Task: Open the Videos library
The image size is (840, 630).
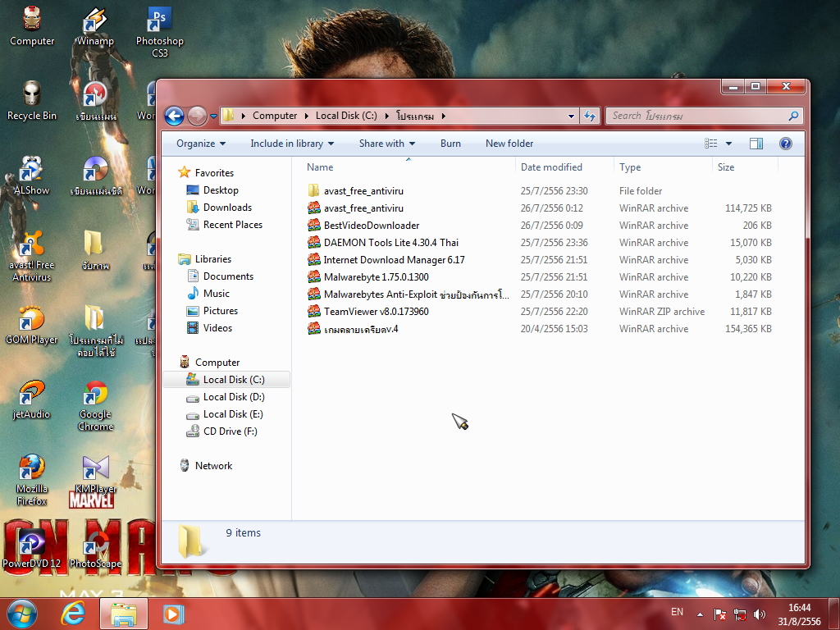Action: click(x=217, y=328)
